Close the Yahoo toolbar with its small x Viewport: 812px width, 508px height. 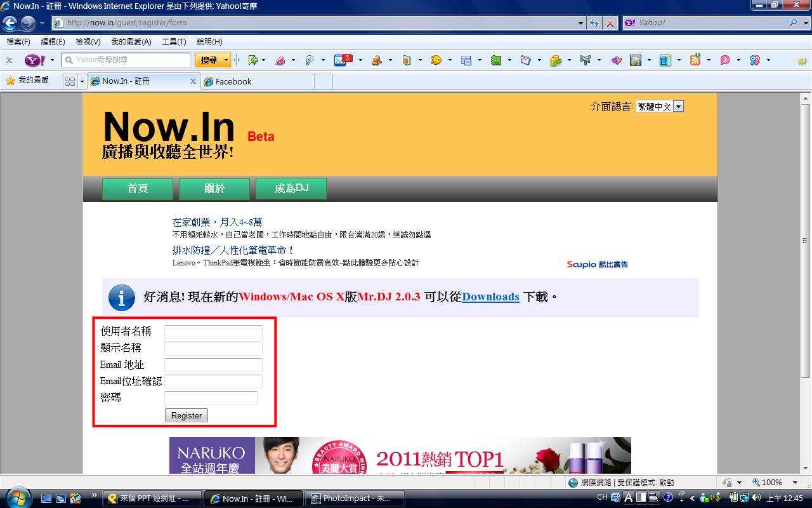[x=9, y=60]
